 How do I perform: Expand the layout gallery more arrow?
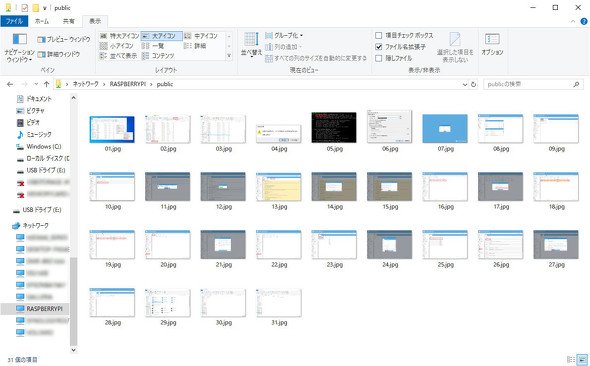(229, 56)
